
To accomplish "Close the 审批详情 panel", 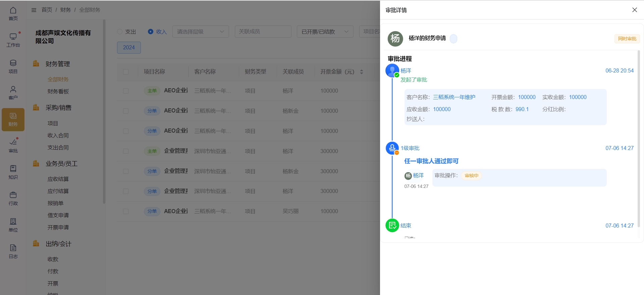I will (x=635, y=10).
